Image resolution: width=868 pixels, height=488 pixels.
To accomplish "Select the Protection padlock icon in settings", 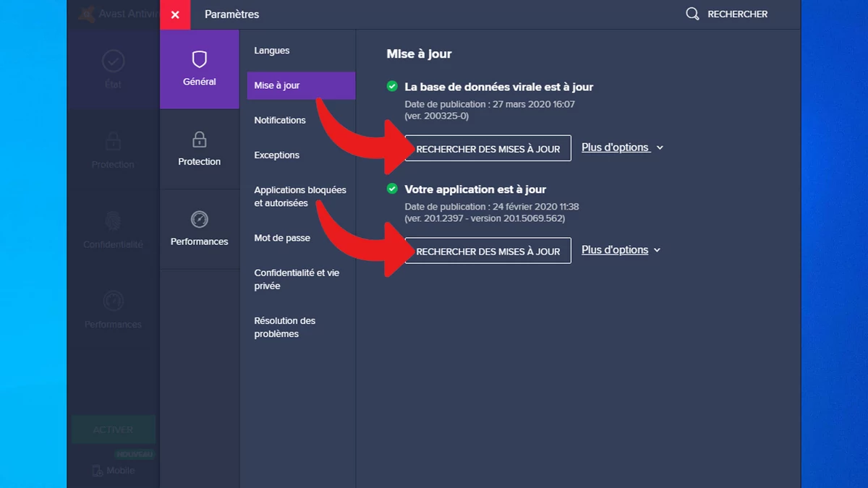I will tap(200, 139).
